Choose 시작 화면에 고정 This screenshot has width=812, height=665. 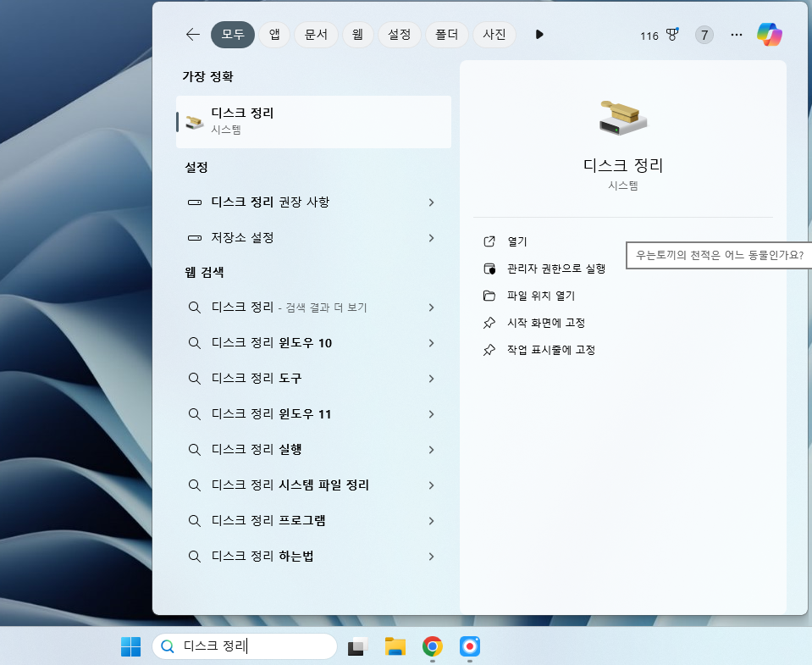(546, 323)
